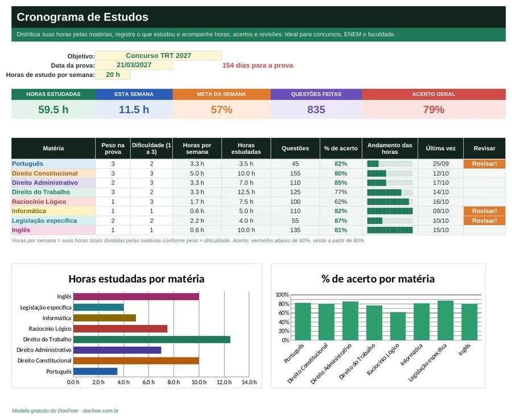Viewport: 512px width, 420px height.
Task: Select the Raciocínio Lógico subject cell
Action: click(53, 202)
